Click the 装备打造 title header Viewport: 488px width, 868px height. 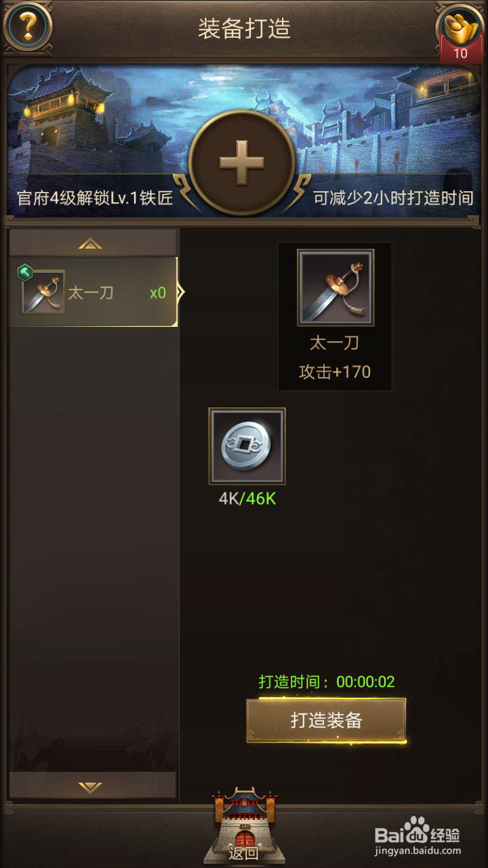click(x=244, y=28)
